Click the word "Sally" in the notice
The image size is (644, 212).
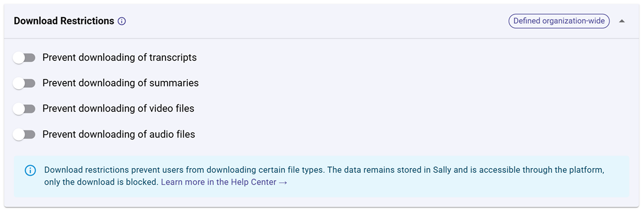coord(443,170)
